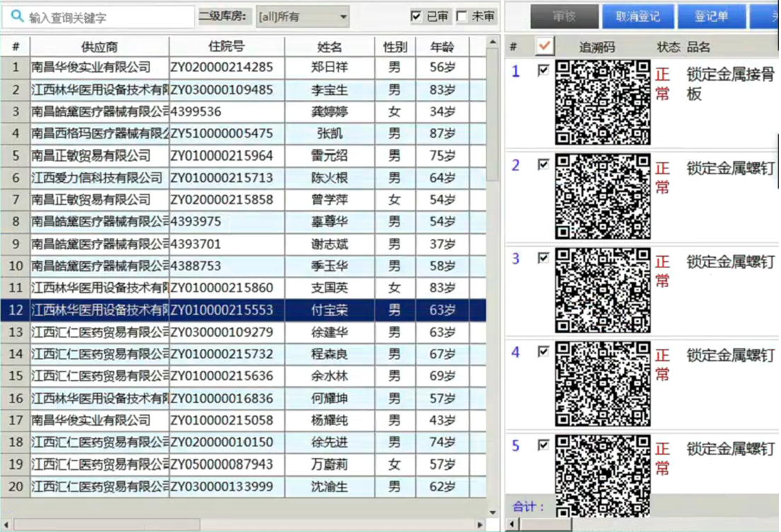Click product name 锁定金属接骨板
Screen dimensions: 781x532
coord(730,83)
